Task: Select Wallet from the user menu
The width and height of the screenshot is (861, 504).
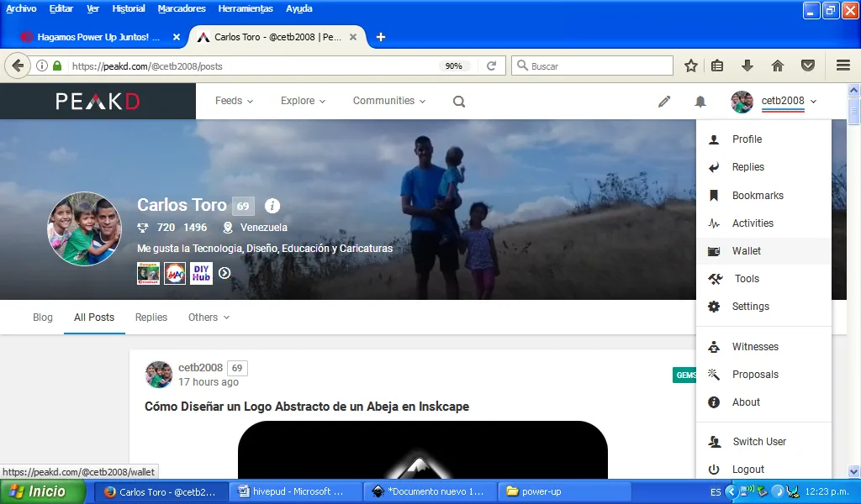Action: (746, 251)
